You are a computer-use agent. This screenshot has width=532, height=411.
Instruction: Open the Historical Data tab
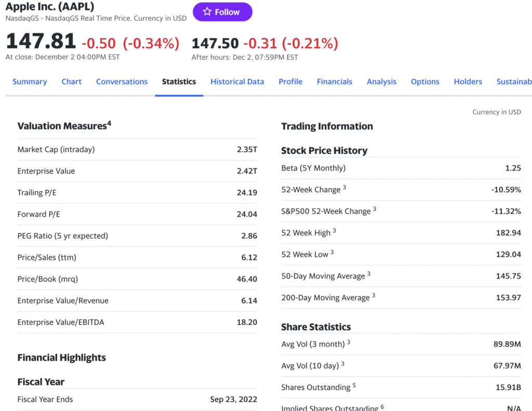click(237, 82)
